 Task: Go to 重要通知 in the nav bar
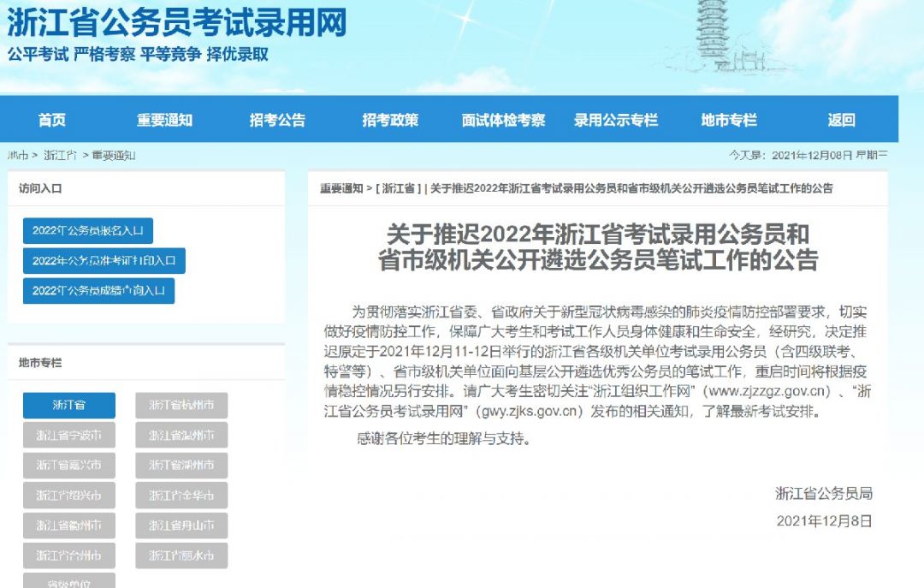point(164,121)
